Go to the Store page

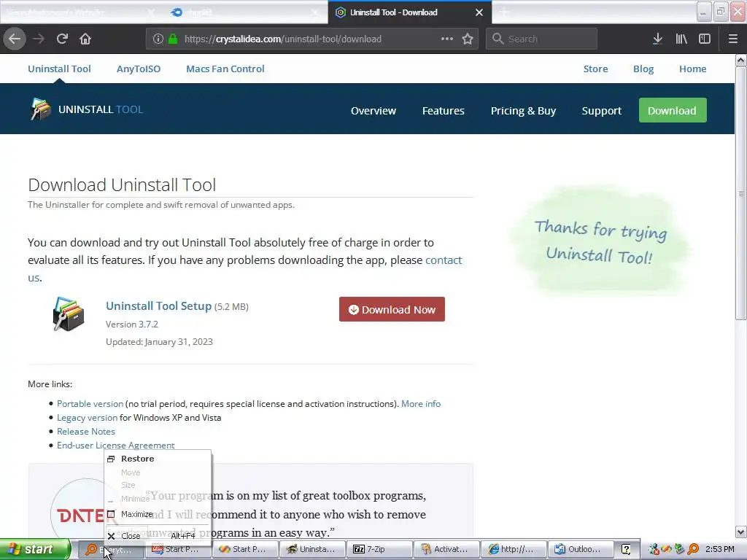click(595, 69)
